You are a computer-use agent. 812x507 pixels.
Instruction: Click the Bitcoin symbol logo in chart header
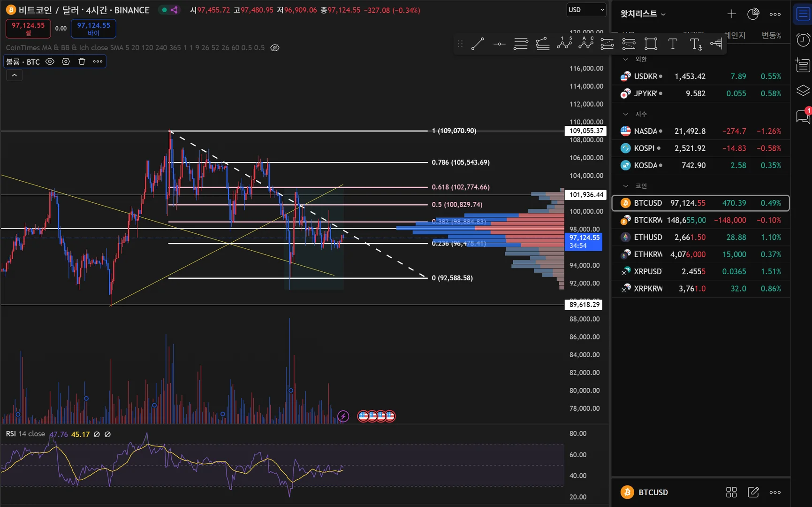click(x=10, y=10)
